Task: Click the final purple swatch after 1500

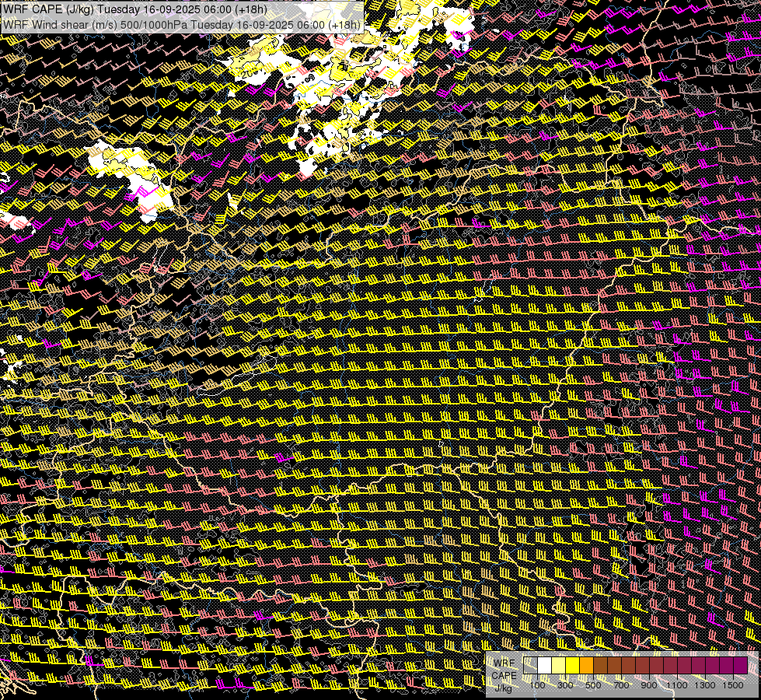Action: [741, 665]
